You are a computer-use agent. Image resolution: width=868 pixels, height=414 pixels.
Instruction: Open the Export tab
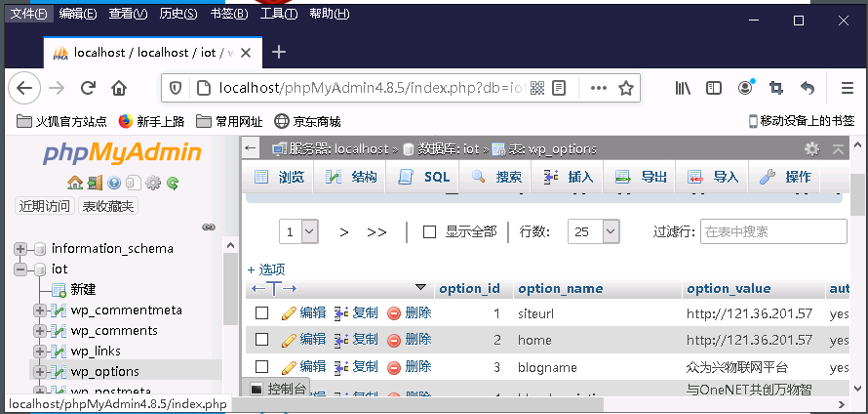641,177
